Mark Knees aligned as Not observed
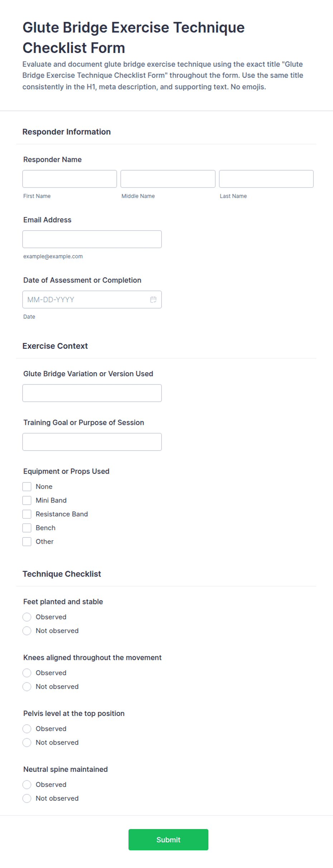This screenshot has height=868, width=333. pos(27,686)
